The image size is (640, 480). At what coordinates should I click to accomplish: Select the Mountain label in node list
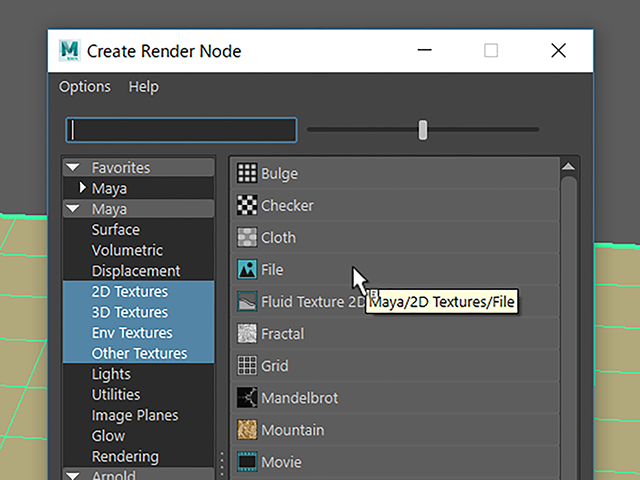292,430
